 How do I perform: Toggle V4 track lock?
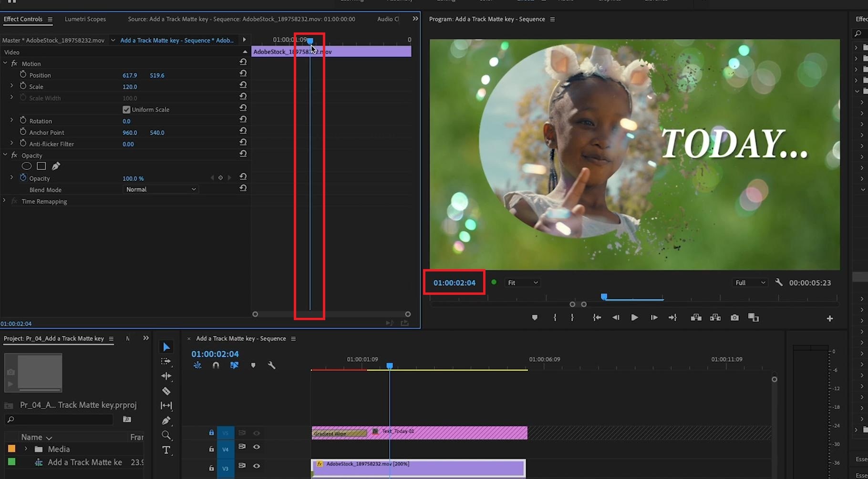(x=211, y=449)
